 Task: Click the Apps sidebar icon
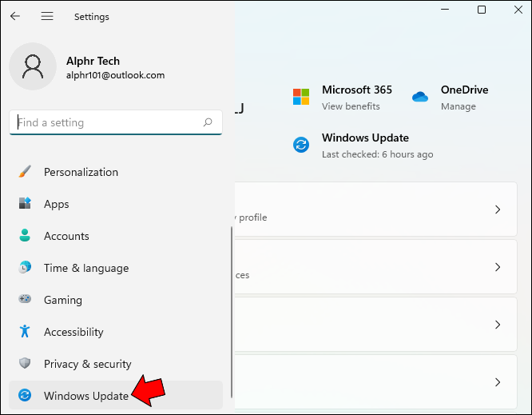[x=25, y=204]
